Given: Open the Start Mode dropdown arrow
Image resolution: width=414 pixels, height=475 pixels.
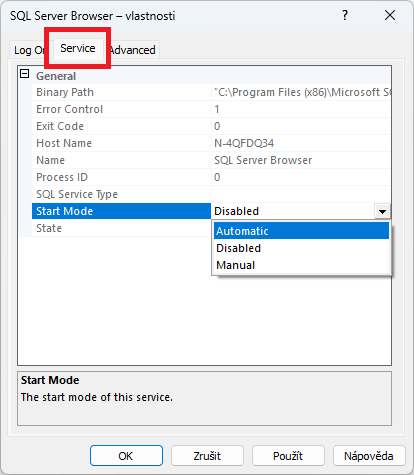Looking at the screenshot, I should [x=382, y=211].
